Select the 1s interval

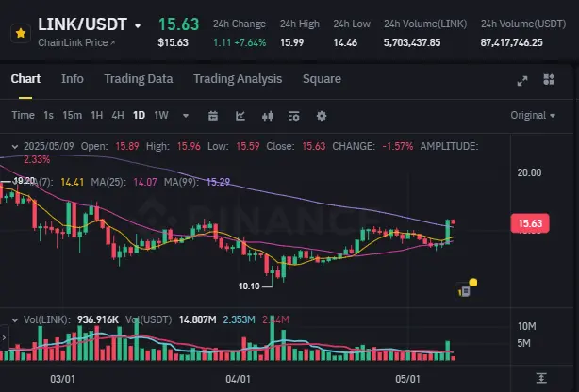click(x=48, y=115)
